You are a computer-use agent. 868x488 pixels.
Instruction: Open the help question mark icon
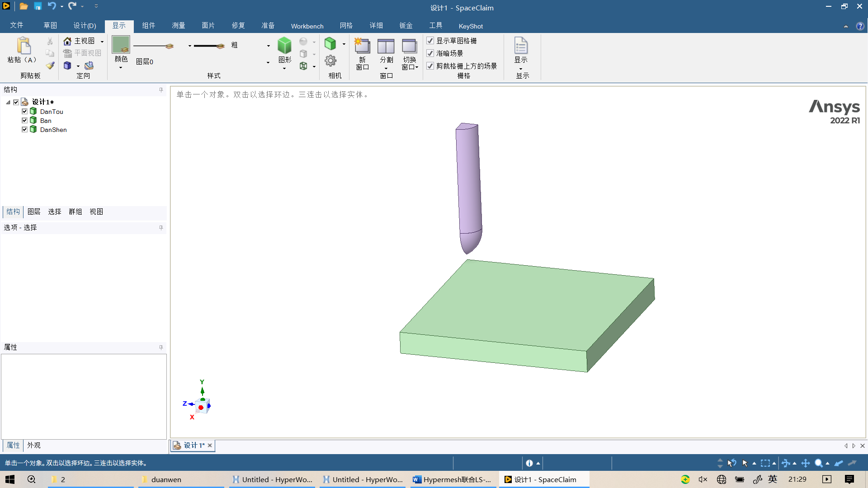coord(860,26)
